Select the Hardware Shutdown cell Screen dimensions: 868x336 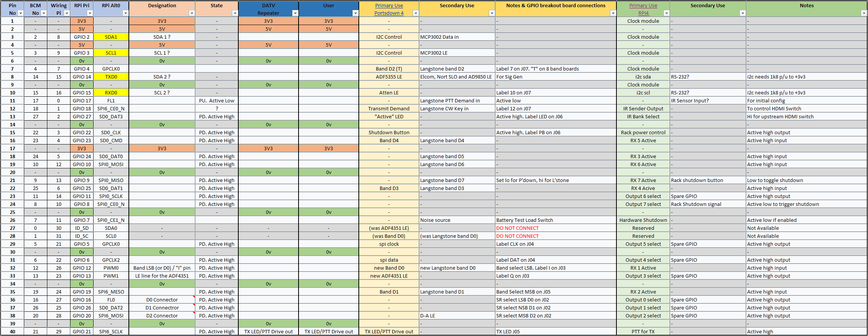[643, 220]
